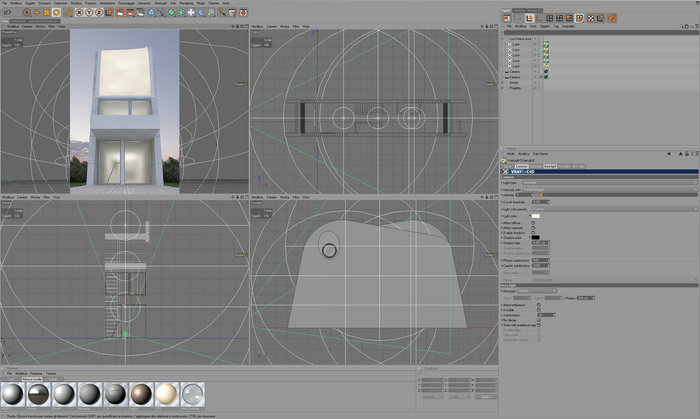Open Camera menu of perspective viewport
The height and width of the screenshot is (419, 700).
click(x=27, y=26)
